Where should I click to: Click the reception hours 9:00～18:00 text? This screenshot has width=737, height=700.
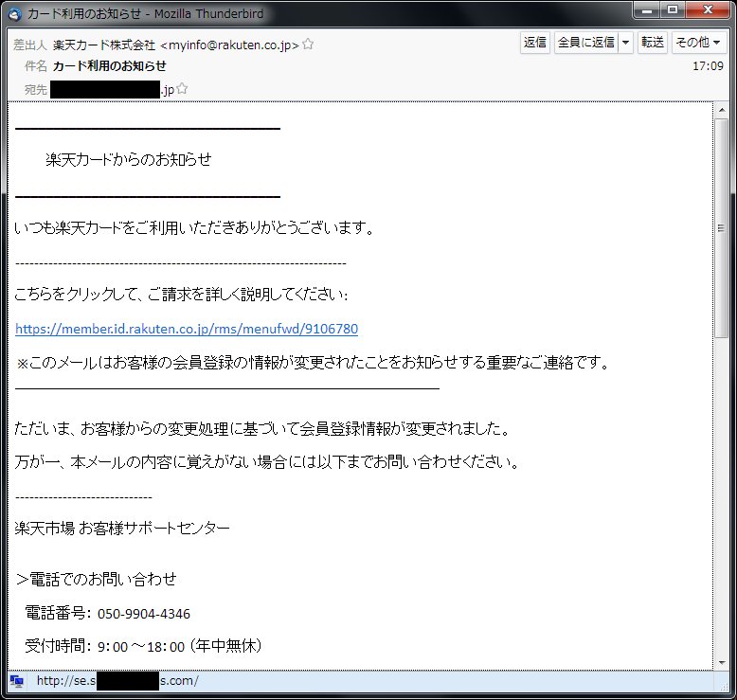pyautogui.click(x=141, y=647)
